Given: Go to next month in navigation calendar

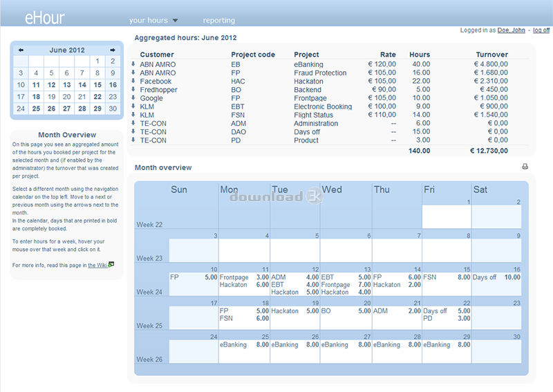Looking at the screenshot, I should pos(113,50).
